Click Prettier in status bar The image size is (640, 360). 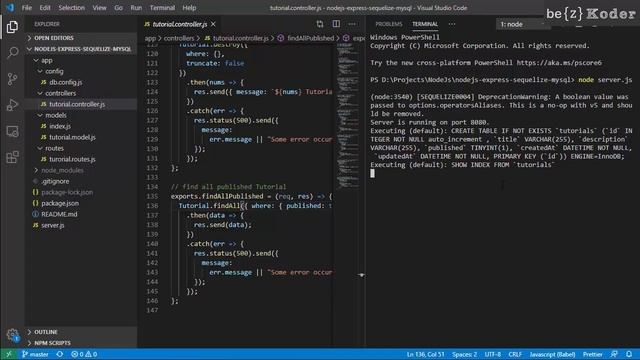coord(592,354)
